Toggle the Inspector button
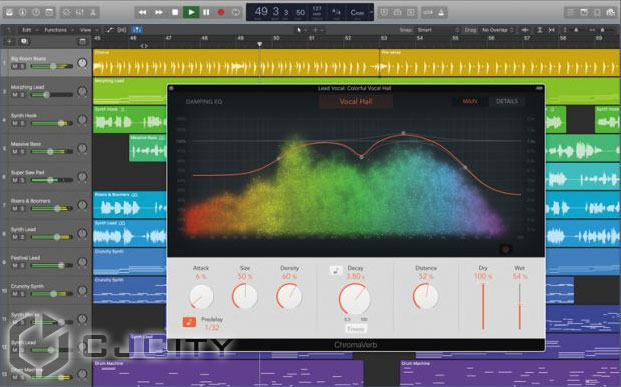This screenshot has height=387, width=621. pos(23,12)
